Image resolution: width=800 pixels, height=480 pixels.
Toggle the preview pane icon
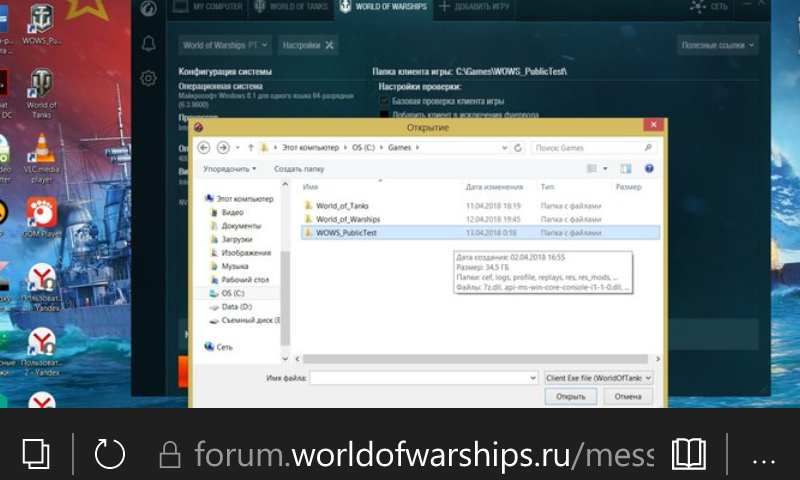click(626, 169)
